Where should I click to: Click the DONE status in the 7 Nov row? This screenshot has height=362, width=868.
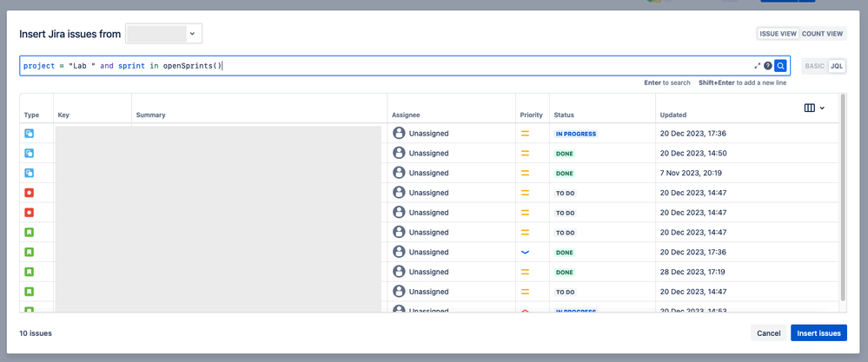[x=565, y=173]
